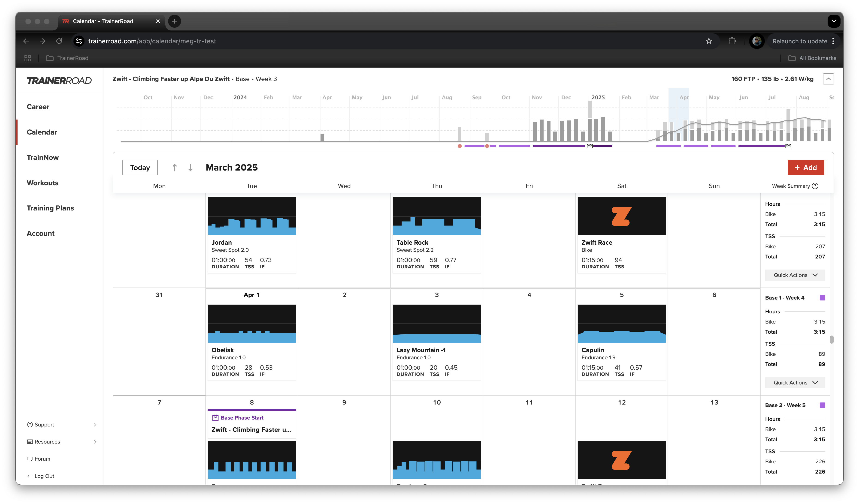Open the TrainerRoad bookmarks folder
This screenshot has height=504, width=859.
click(x=67, y=58)
